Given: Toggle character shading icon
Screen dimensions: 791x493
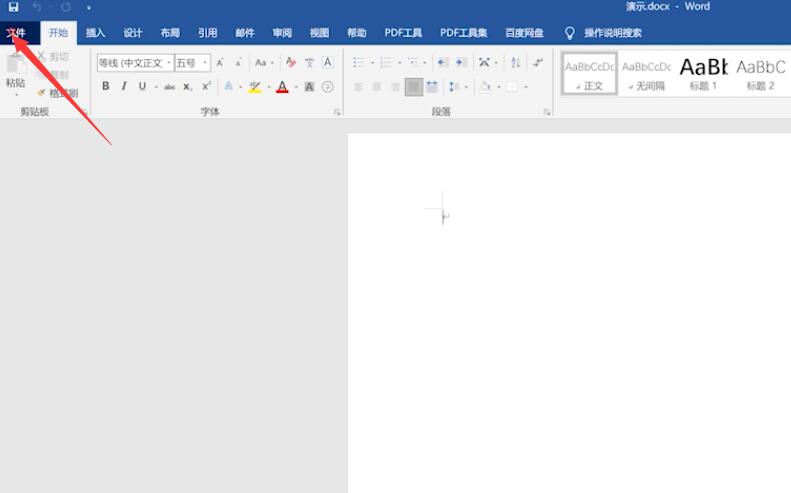Looking at the screenshot, I should tap(309, 87).
